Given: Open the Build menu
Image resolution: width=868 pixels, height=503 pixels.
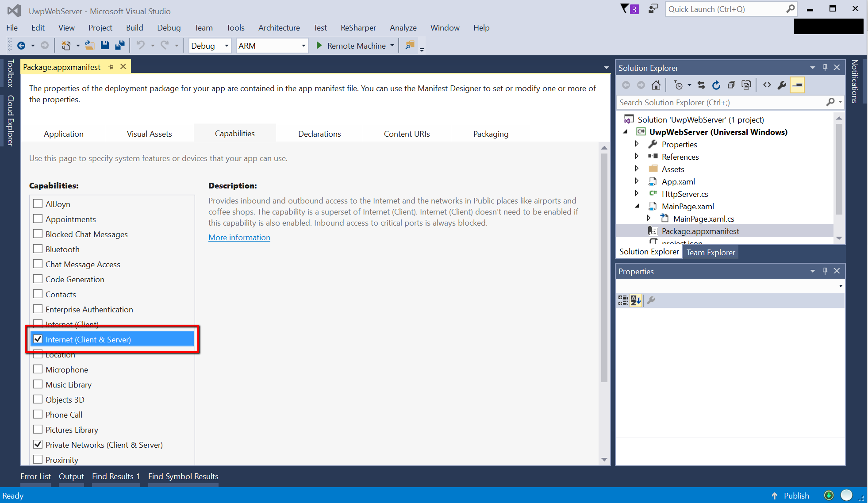Looking at the screenshot, I should 134,27.
